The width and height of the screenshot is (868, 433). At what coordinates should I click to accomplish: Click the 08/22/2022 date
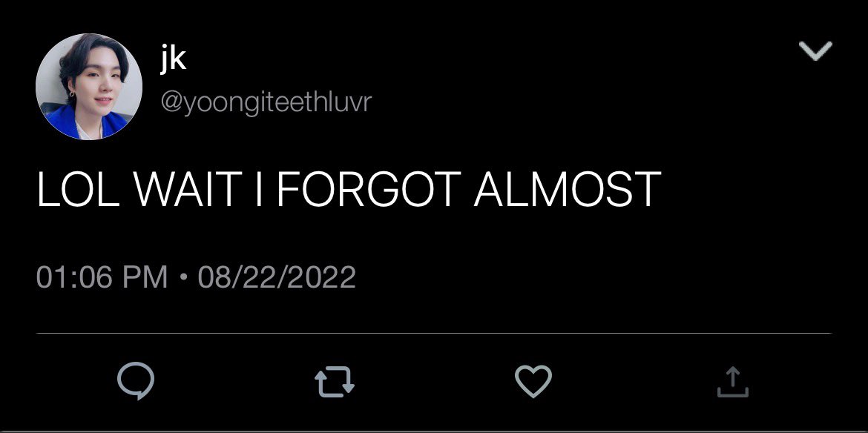click(277, 277)
